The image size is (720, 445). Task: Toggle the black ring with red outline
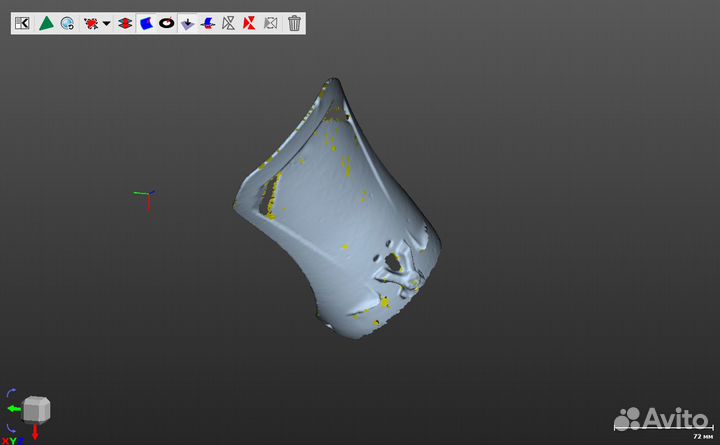point(167,23)
